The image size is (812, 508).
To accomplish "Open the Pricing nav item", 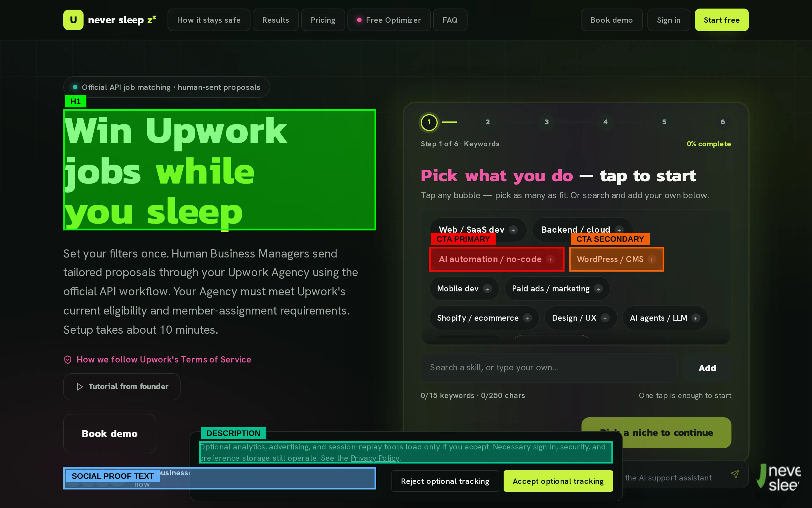I will (x=323, y=20).
